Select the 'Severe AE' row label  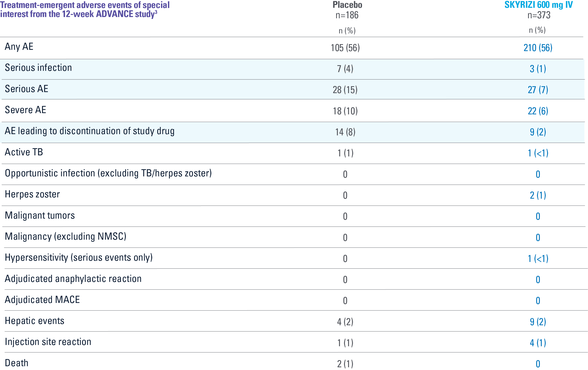[x=25, y=110]
